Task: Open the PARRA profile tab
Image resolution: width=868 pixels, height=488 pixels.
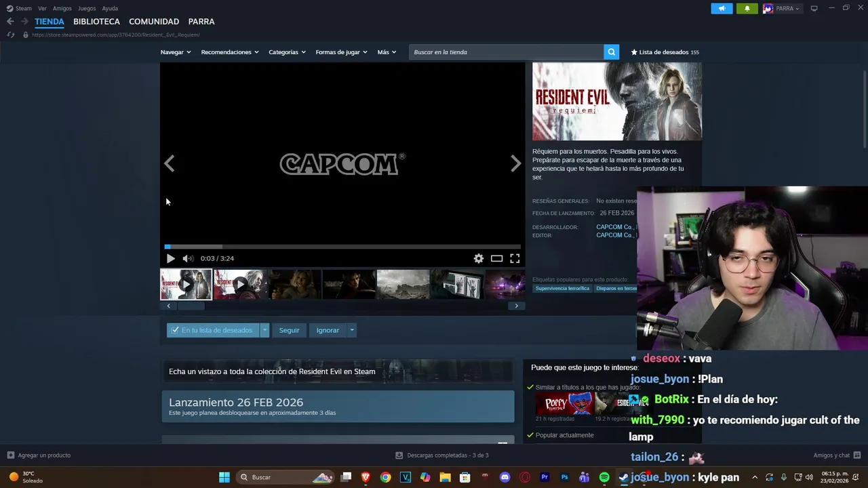Action: tap(201, 22)
